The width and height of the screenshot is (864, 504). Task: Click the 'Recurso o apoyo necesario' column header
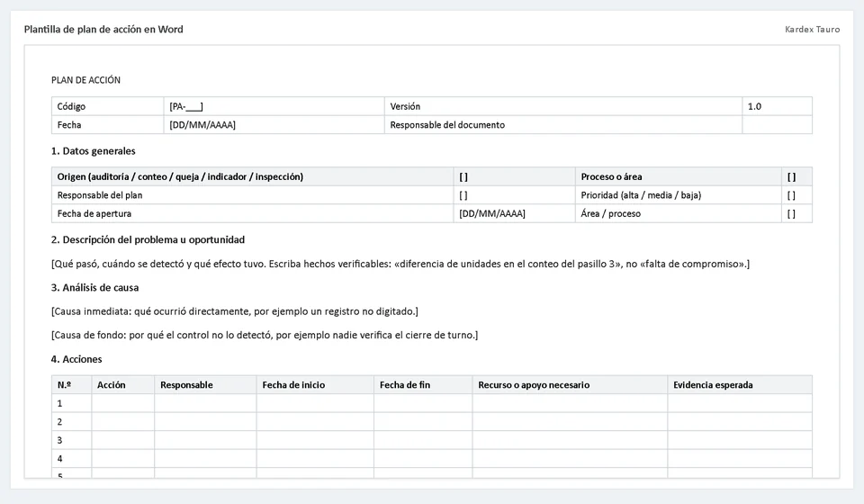[570, 385]
